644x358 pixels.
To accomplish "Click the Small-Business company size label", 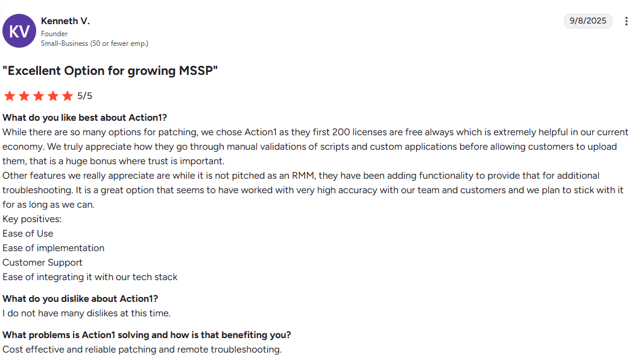I will (95, 43).
